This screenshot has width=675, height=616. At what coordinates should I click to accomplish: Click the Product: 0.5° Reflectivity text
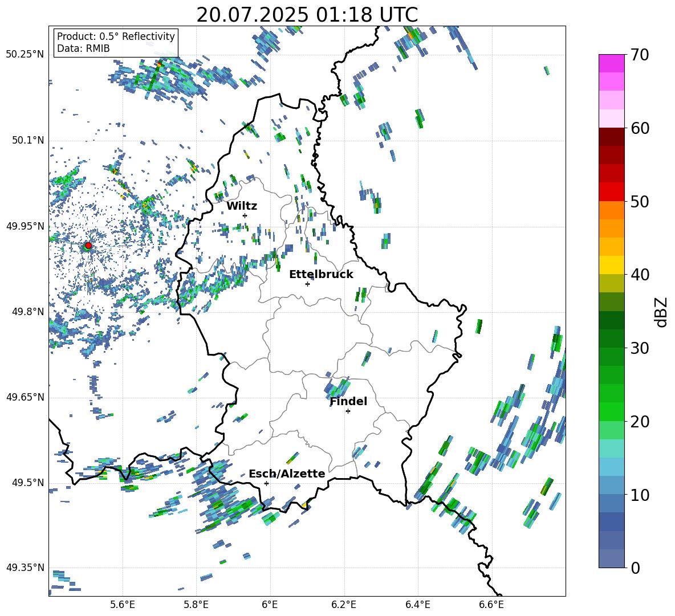[116, 36]
